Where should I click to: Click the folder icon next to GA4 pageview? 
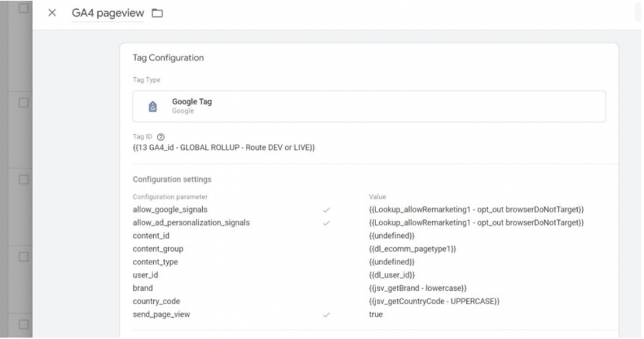coord(157,13)
